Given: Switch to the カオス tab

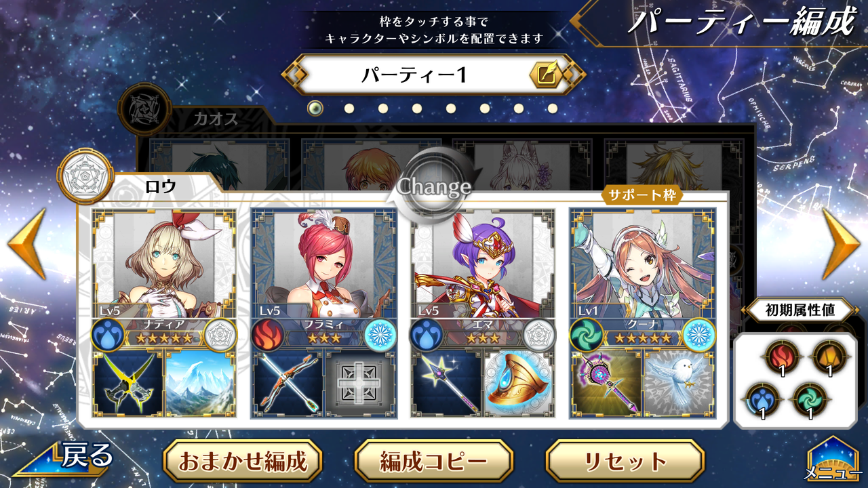Looking at the screenshot, I should (217, 120).
